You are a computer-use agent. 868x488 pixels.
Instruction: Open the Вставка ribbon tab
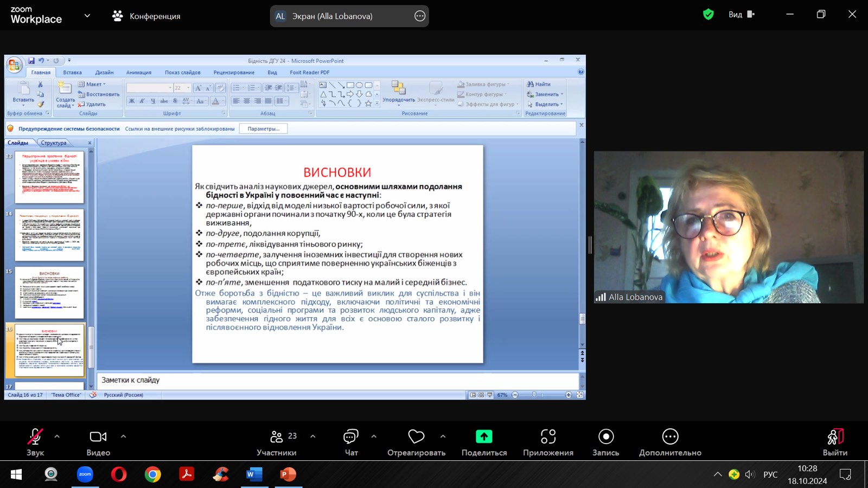point(72,72)
